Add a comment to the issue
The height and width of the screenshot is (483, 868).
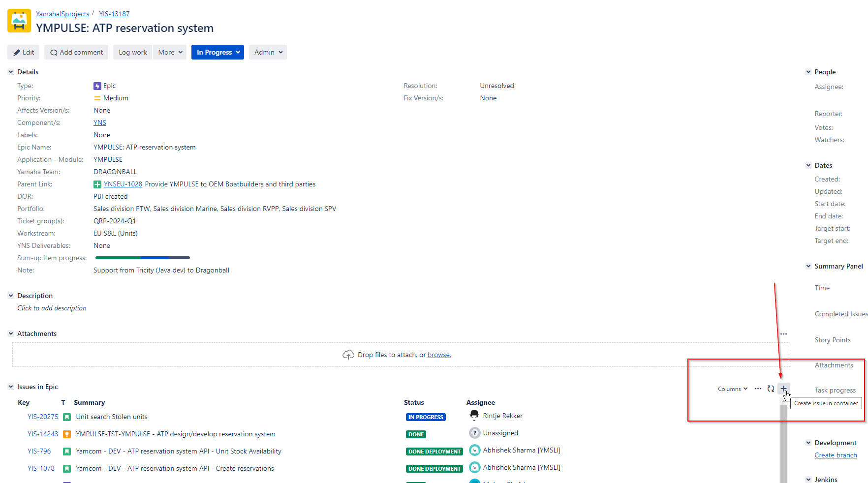click(76, 52)
